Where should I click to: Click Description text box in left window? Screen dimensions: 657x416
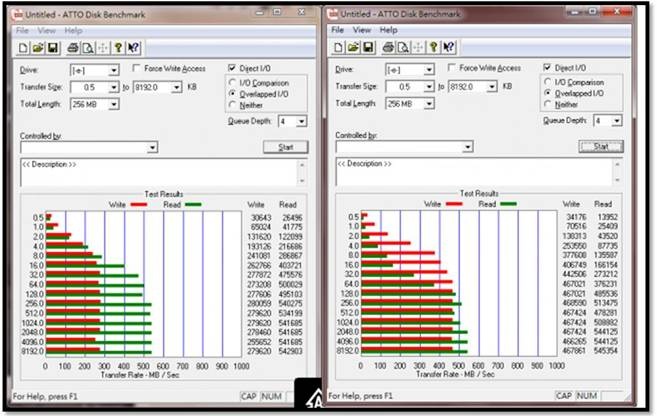click(x=159, y=172)
